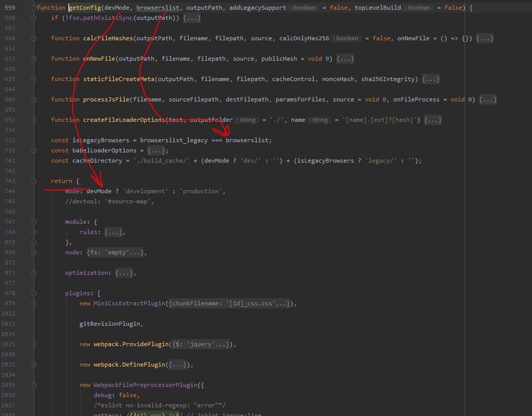Screen dimensions: 532x416
Task: Click paramsForFiles parameter name
Action: [300, 99]
